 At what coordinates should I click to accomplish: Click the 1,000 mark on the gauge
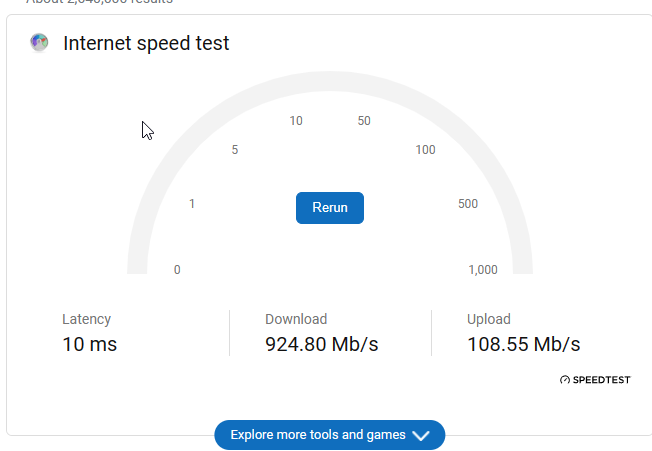483,270
